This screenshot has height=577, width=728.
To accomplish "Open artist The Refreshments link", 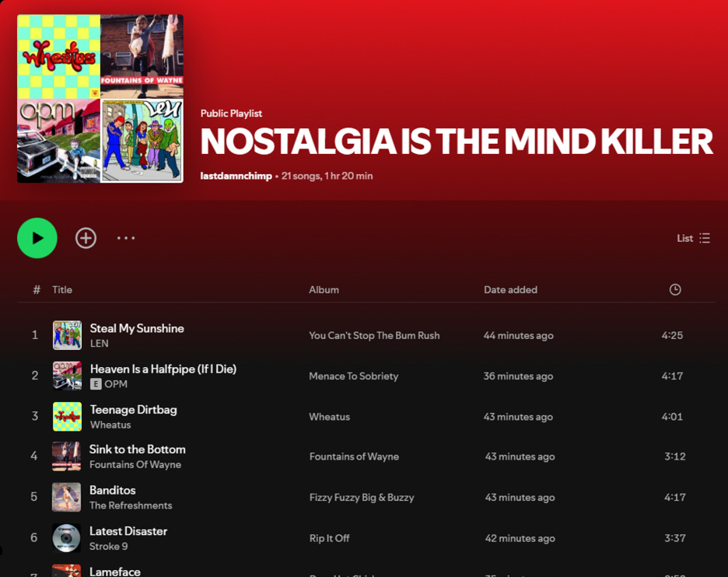I will [x=131, y=505].
